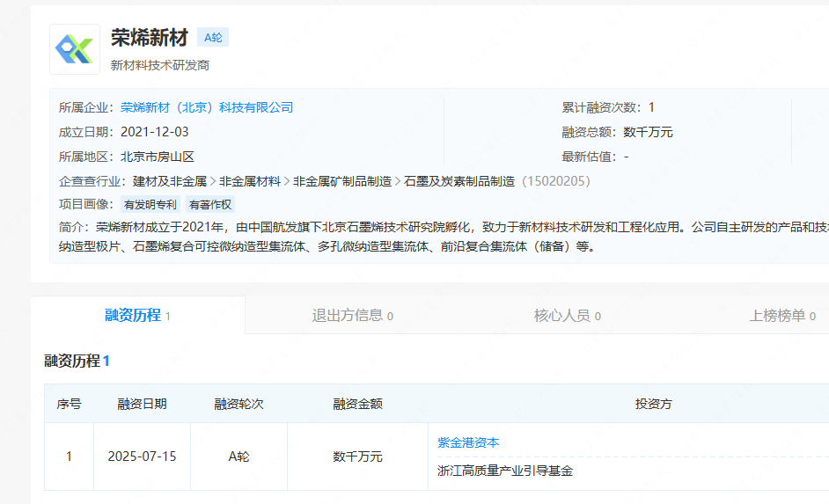Click the row number 1 cell
Screen dimensions: 829x504
[69, 457]
